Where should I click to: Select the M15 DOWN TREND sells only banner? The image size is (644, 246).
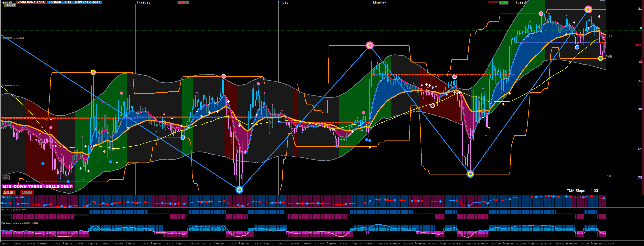point(37,186)
